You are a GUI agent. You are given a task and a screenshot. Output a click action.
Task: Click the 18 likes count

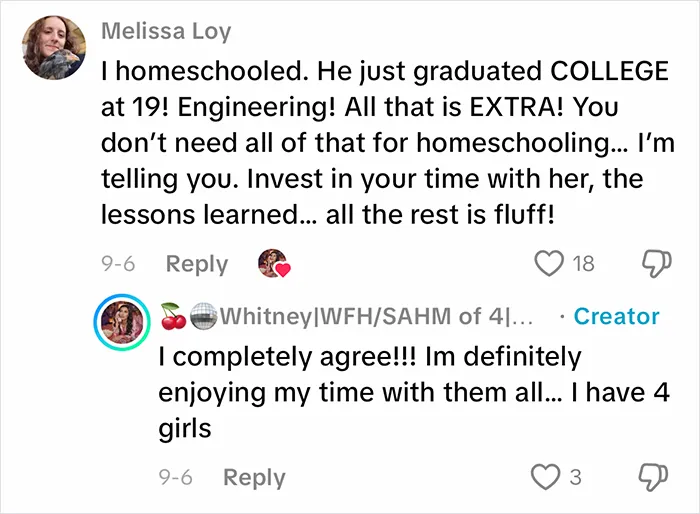pyautogui.click(x=583, y=264)
